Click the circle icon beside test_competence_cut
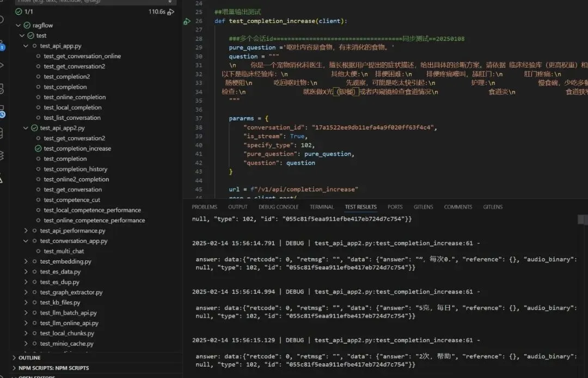588x378 pixels. point(38,200)
